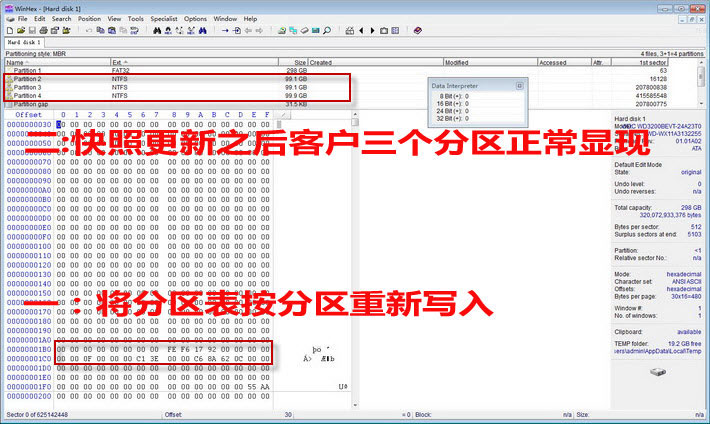Sort directory list by Ext column

tap(195, 62)
